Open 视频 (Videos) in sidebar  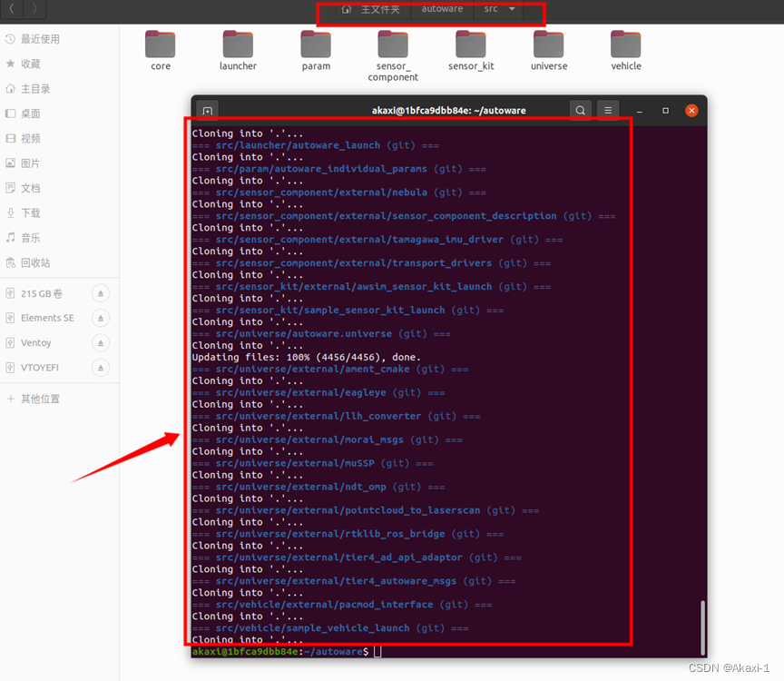60,139
